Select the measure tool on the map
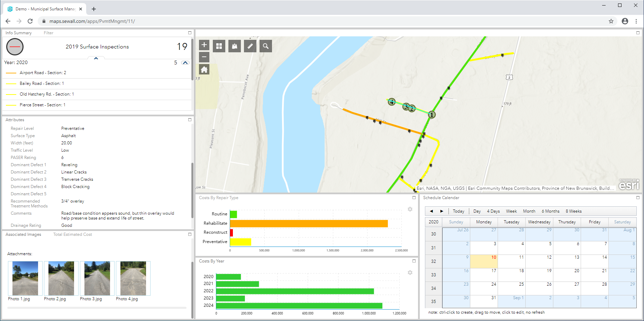This screenshot has width=644, height=321. tap(250, 46)
